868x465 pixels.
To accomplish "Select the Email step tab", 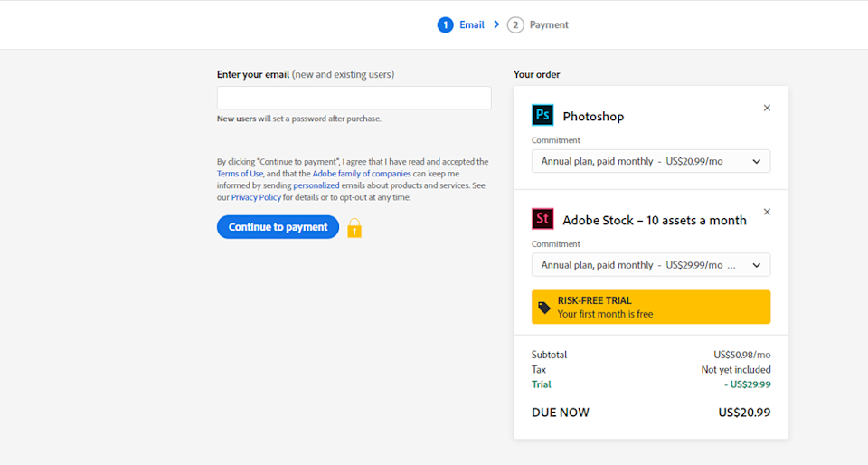I will pos(471,25).
